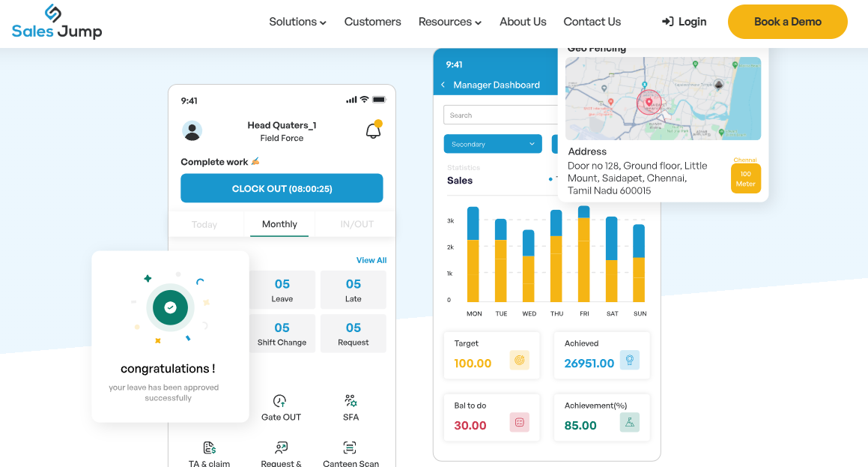Expand the Resources menu
The height and width of the screenshot is (467, 868).
pos(449,22)
